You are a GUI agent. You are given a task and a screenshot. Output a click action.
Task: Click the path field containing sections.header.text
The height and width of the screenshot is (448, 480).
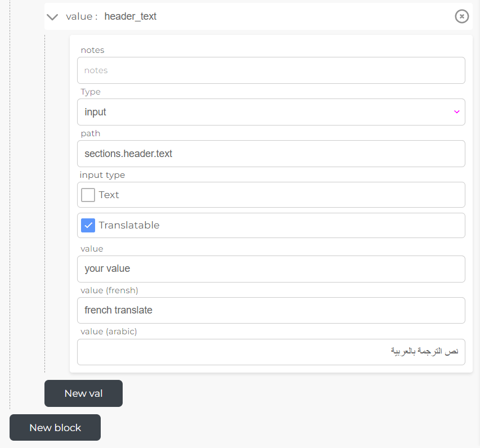click(271, 154)
